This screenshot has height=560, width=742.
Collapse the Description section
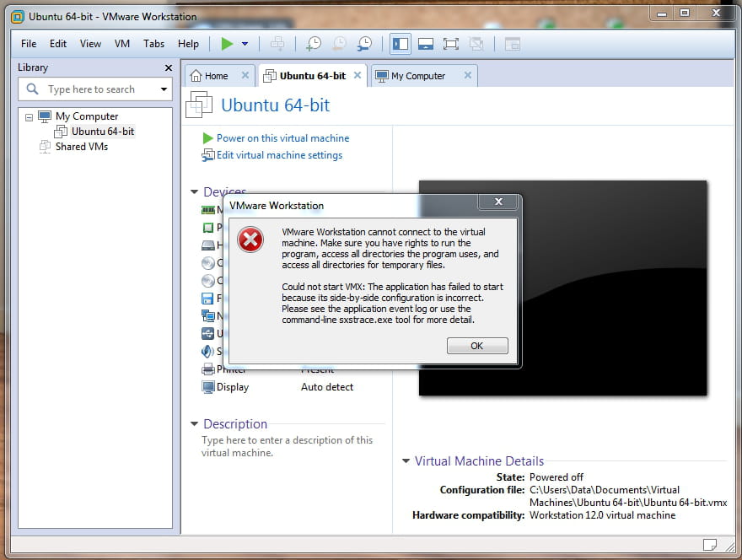tap(194, 423)
